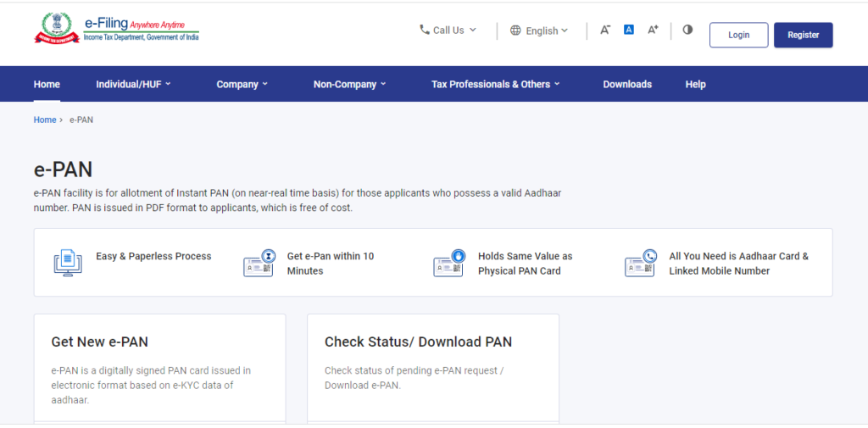Click the Aadhaar Card & Linked Mobile icon
This screenshot has width=868, height=428.
tap(641, 263)
